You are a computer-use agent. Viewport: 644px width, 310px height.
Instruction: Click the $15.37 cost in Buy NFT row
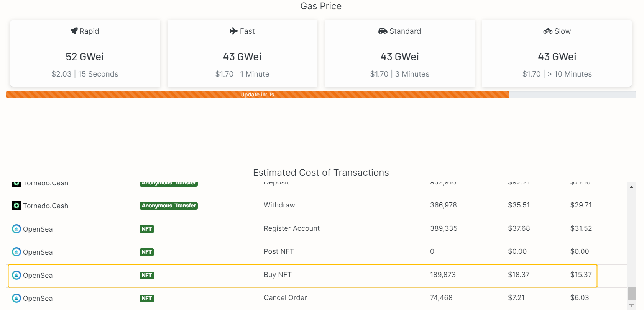click(581, 275)
